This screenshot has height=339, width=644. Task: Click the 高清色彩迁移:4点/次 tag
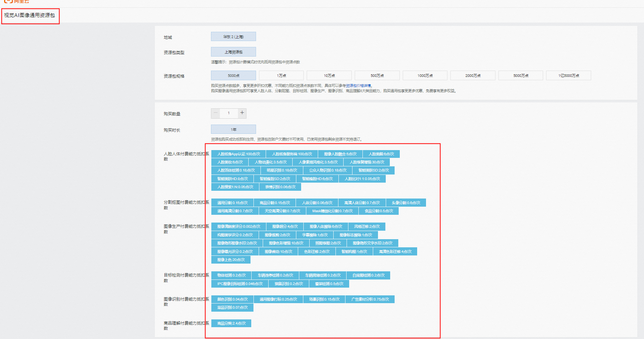(x=395, y=251)
